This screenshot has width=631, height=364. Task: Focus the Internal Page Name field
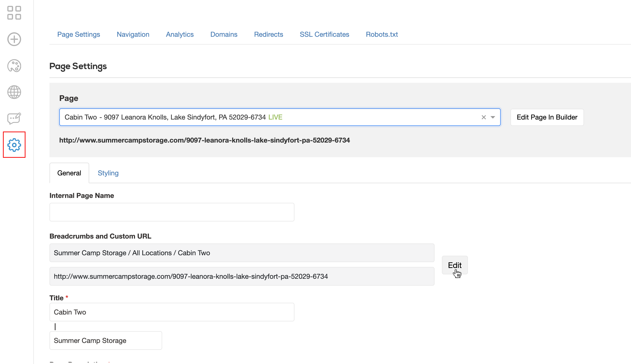coord(172,212)
